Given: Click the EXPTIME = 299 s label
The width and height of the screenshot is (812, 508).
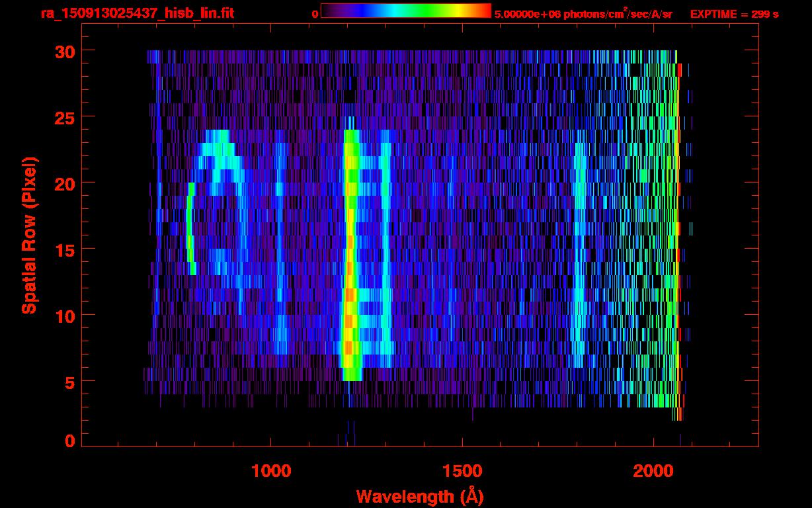Looking at the screenshot, I should pos(734,14).
